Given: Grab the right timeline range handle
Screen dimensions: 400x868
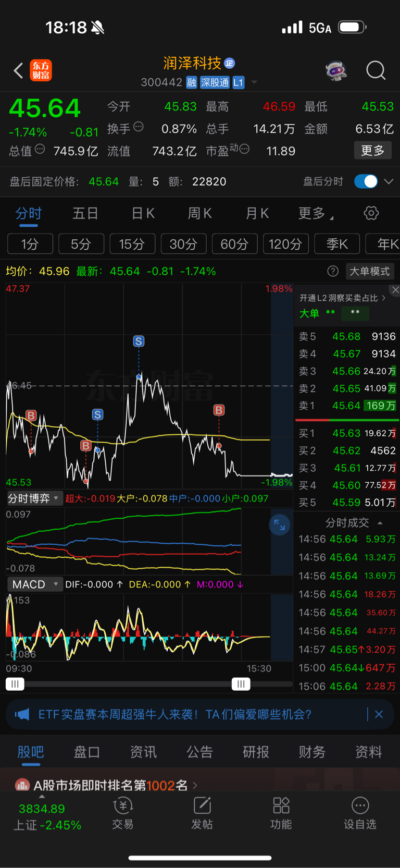Looking at the screenshot, I should (241, 684).
